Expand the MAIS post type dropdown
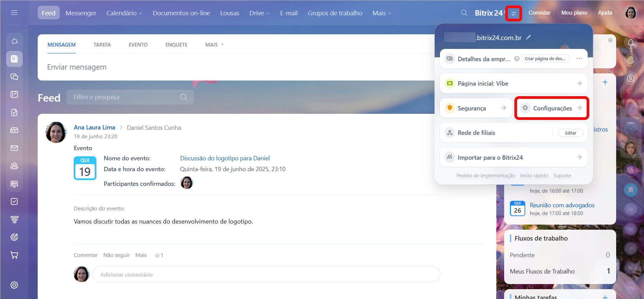 tap(214, 45)
